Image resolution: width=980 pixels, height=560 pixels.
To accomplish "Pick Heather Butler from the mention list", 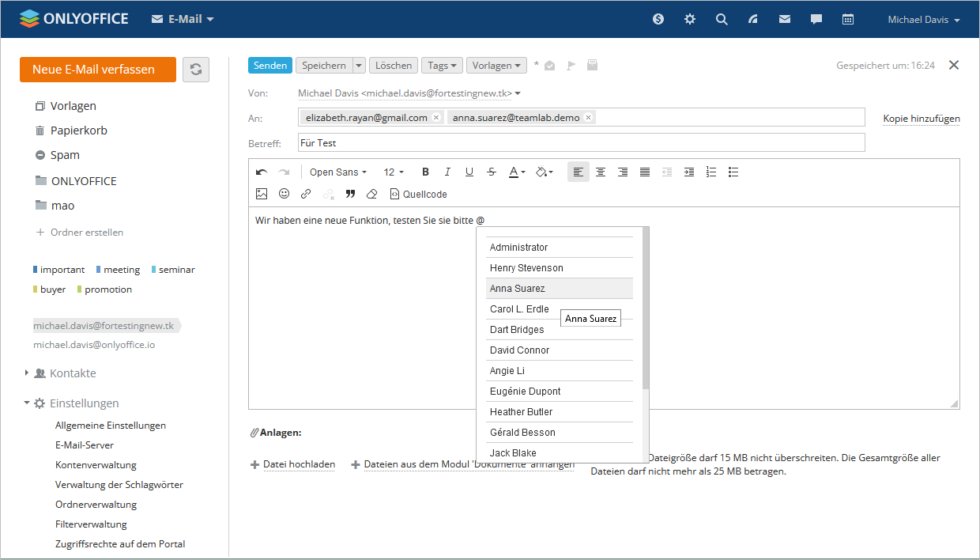I will (x=560, y=412).
